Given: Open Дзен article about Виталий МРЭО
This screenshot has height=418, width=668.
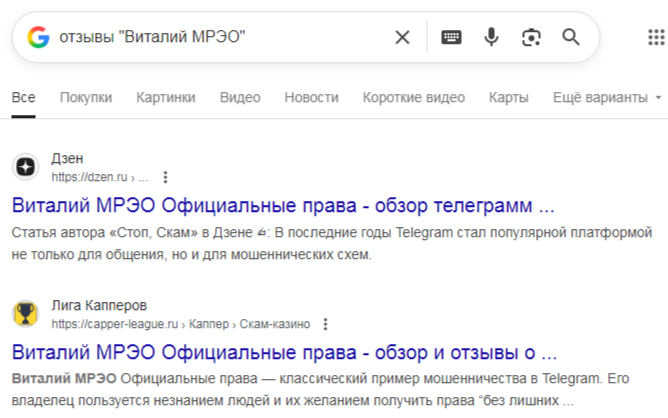Looking at the screenshot, I should (283, 207).
